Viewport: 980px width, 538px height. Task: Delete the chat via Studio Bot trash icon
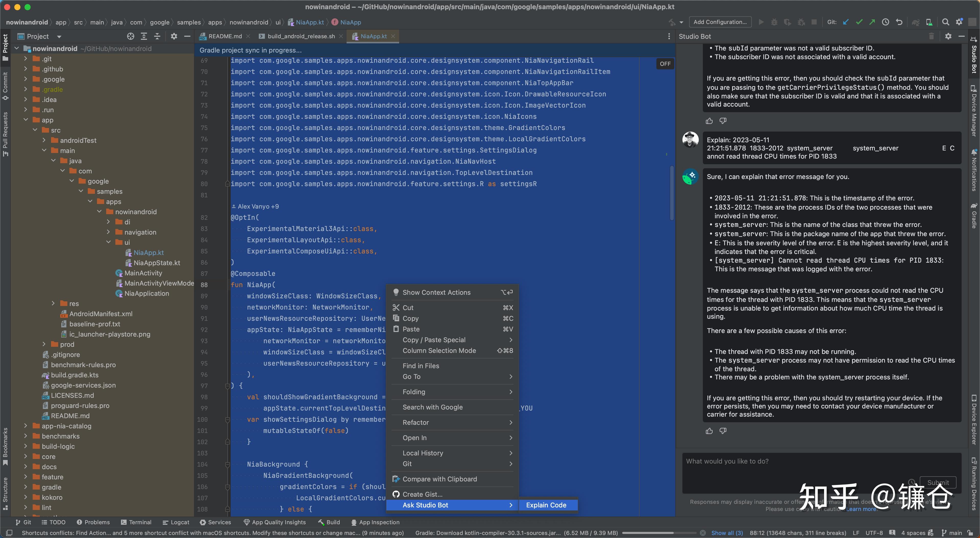pyautogui.click(x=931, y=36)
